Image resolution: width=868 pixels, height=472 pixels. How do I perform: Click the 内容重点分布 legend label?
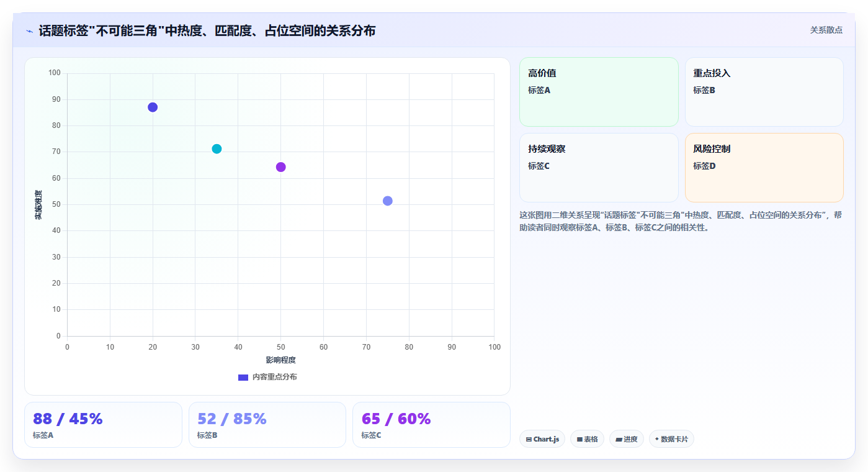(x=274, y=377)
